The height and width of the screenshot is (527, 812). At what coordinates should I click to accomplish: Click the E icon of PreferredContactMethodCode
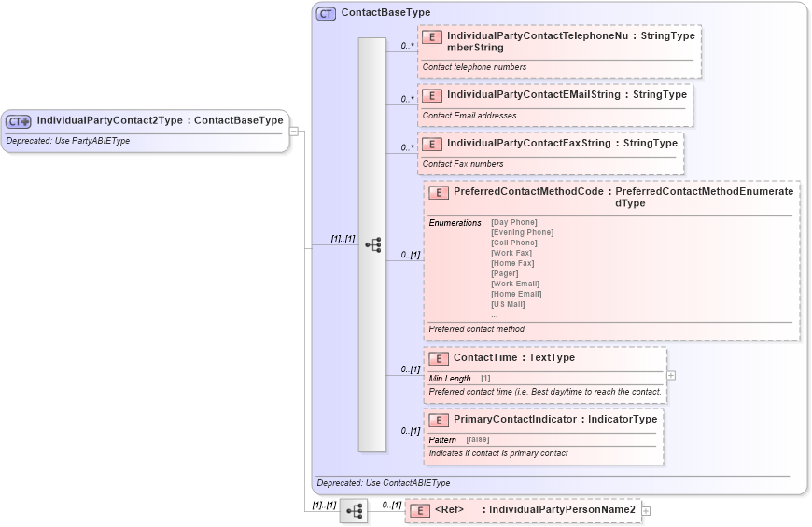click(x=439, y=193)
